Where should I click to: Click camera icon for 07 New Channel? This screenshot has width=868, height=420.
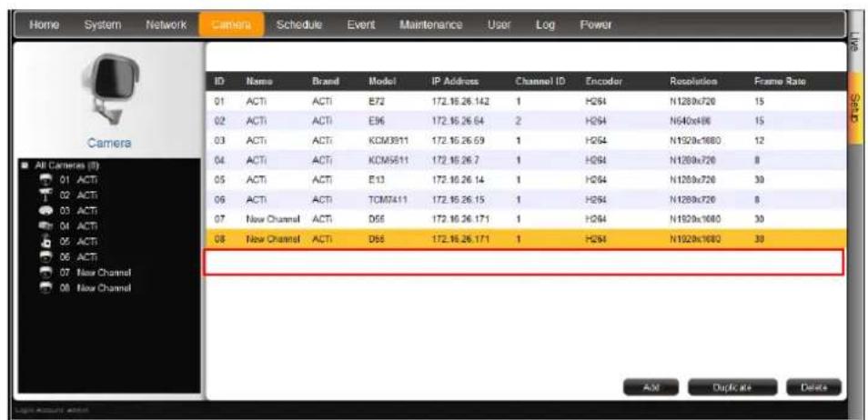pyautogui.click(x=45, y=273)
